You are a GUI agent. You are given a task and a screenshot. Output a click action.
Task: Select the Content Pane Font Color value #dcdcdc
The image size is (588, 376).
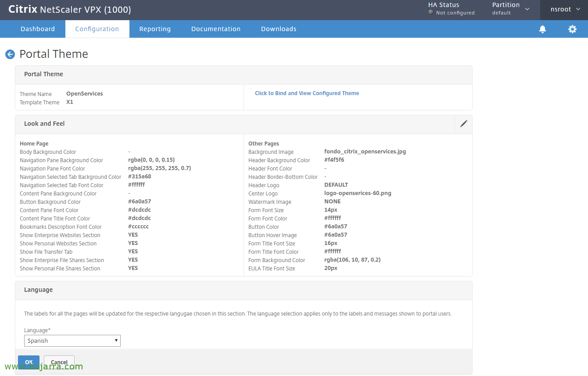pos(140,210)
